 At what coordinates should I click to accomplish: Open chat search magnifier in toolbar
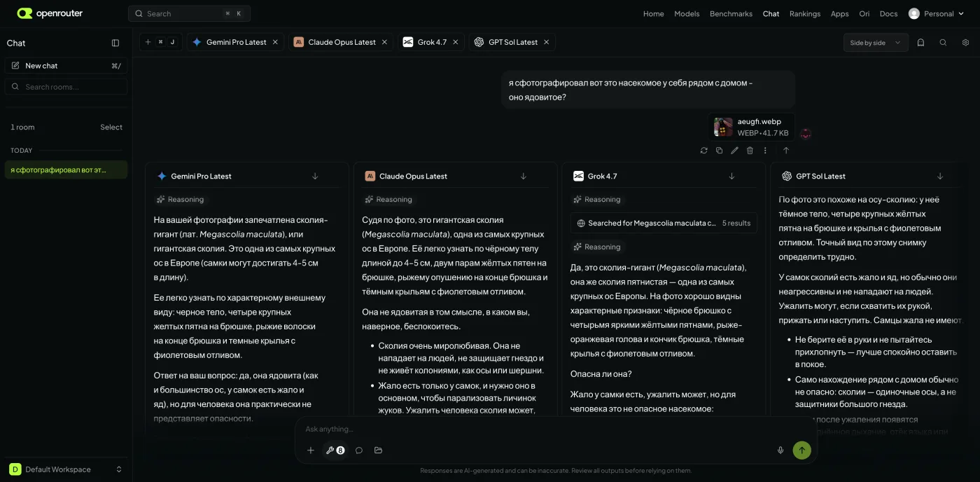[943, 43]
